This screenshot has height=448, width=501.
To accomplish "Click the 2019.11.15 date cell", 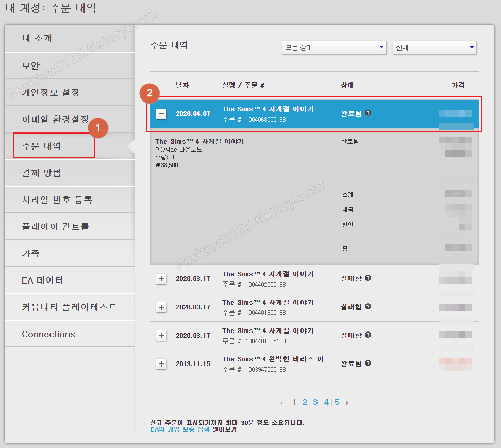I will pyautogui.click(x=193, y=364).
